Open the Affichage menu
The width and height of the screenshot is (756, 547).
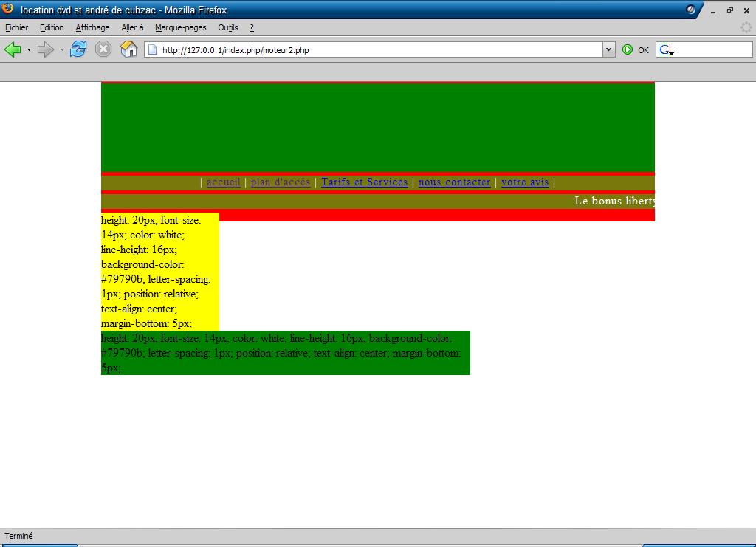pyautogui.click(x=92, y=27)
